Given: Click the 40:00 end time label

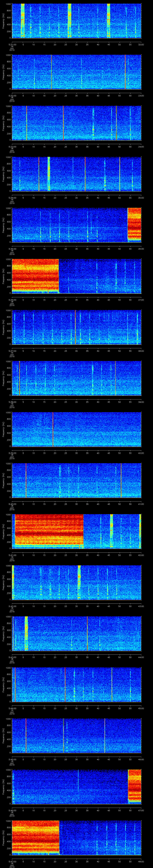Looking at the screenshot, I should click(141, 453).
